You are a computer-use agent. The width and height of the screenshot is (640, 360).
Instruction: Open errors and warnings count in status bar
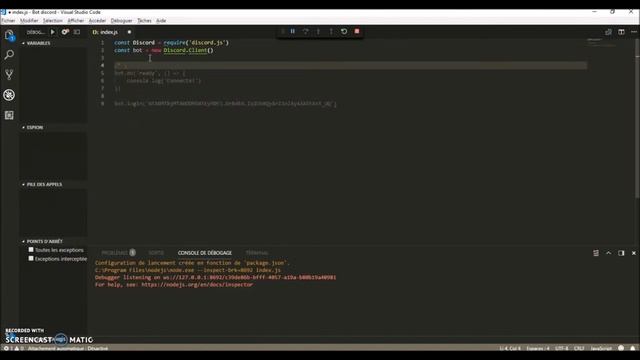13,348
